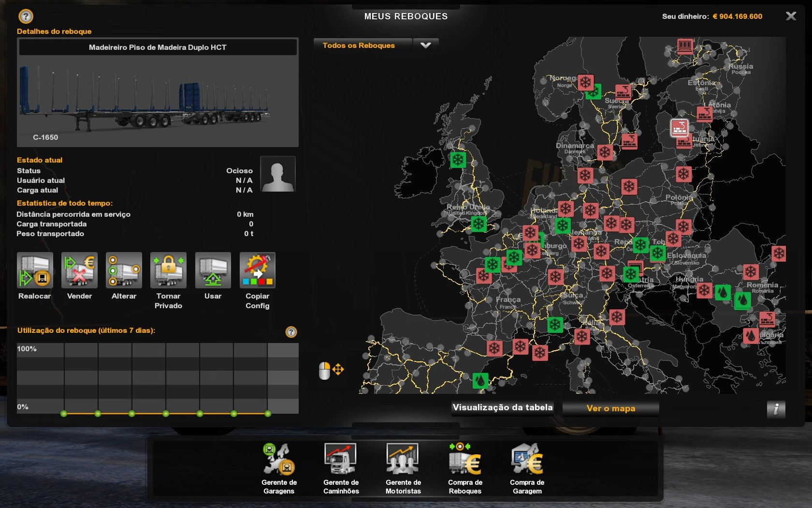812x508 pixels.
Task: Switch to Ver o mapa view
Action: (x=610, y=408)
